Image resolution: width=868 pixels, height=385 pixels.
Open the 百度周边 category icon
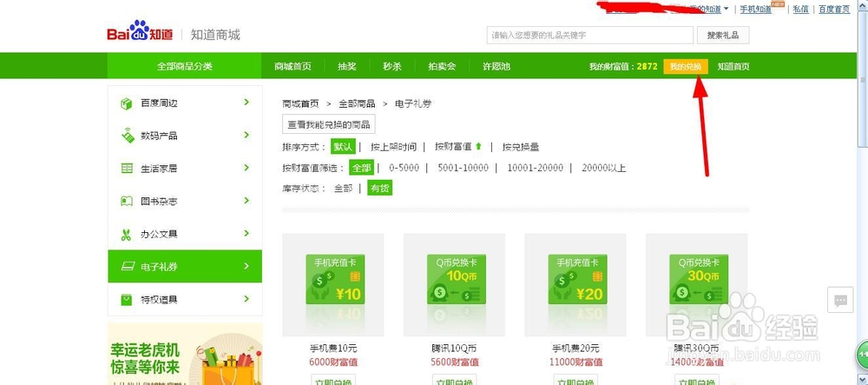coord(127,103)
